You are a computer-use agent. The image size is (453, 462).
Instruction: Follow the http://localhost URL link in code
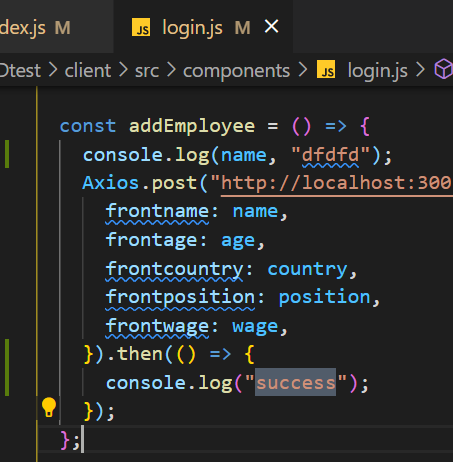[336, 183]
